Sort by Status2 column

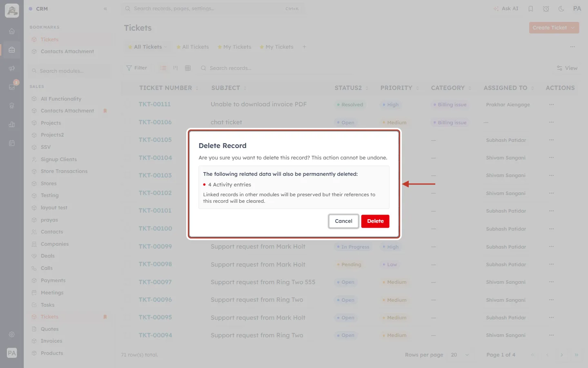(x=351, y=88)
